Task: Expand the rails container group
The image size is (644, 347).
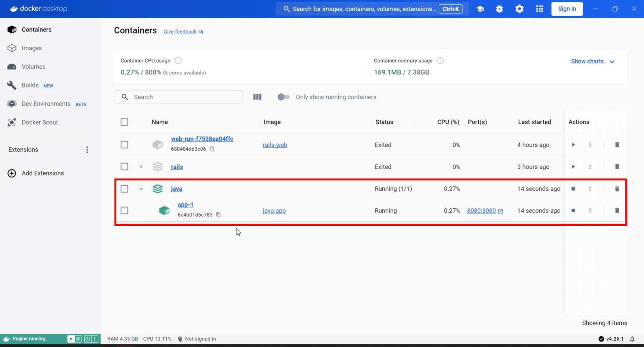Action: pyautogui.click(x=141, y=167)
